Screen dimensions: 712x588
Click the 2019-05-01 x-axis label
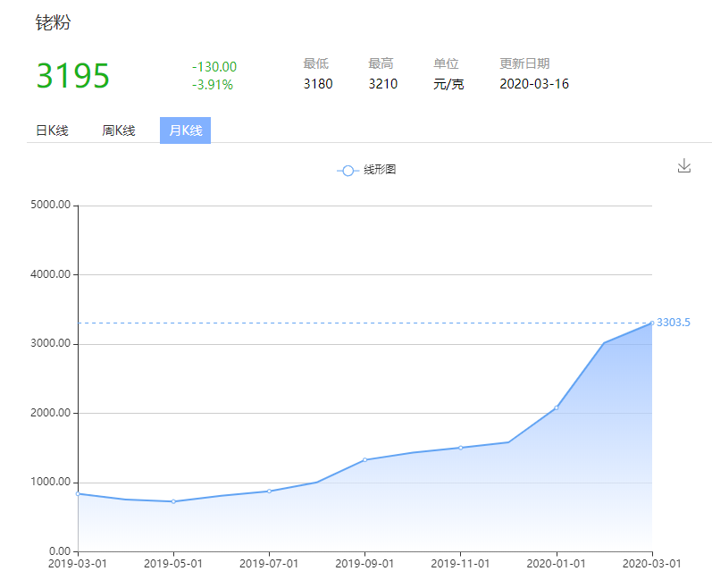(x=173, y=564)
